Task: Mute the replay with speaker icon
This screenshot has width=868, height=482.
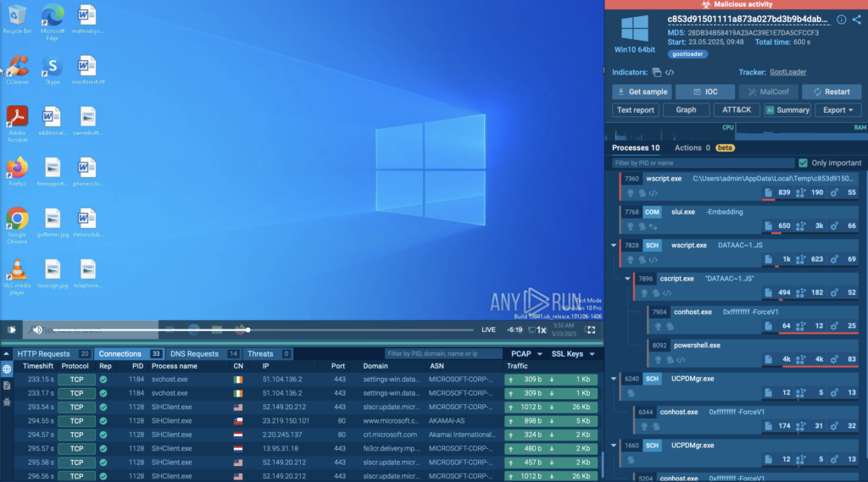Action: tap(37, 330)
